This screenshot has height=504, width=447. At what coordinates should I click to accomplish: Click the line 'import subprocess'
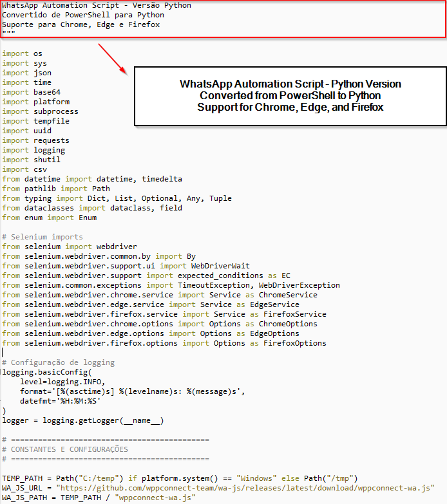[40, 111]
